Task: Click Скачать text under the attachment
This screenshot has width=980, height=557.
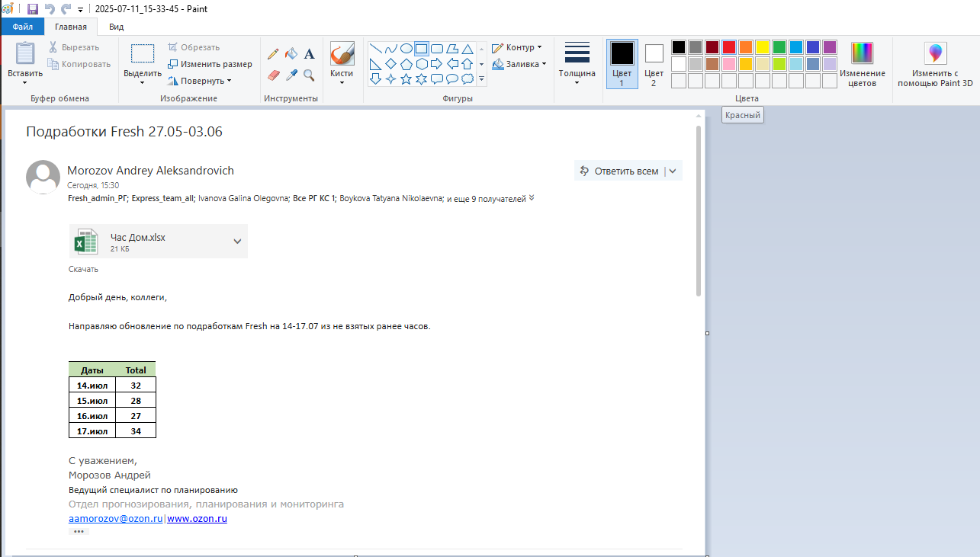Action: [x=83, y=269]
